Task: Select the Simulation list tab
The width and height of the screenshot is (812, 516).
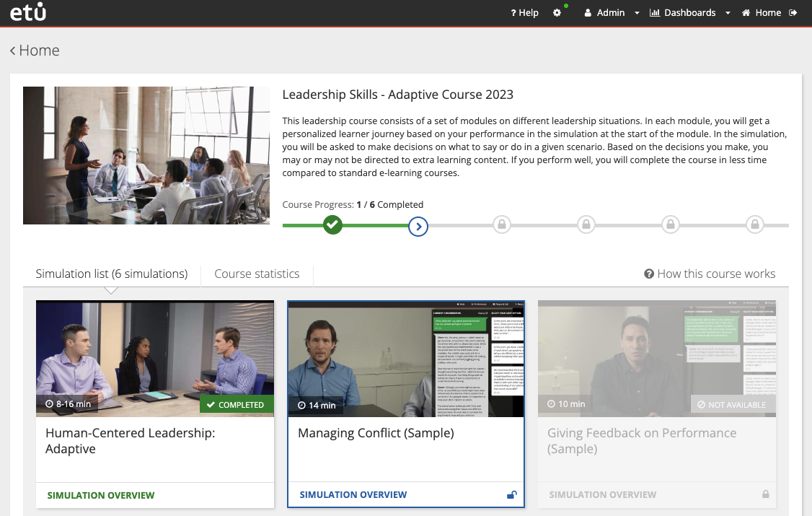Action: 111,274
